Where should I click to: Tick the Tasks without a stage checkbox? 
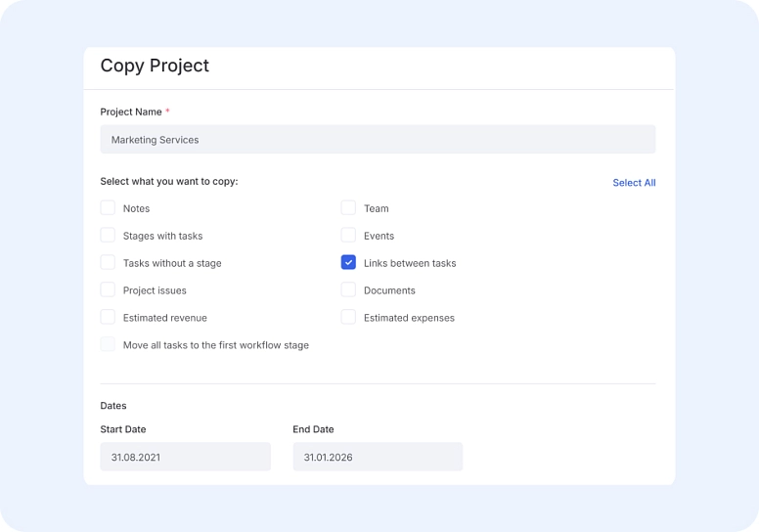pos(108,263)
